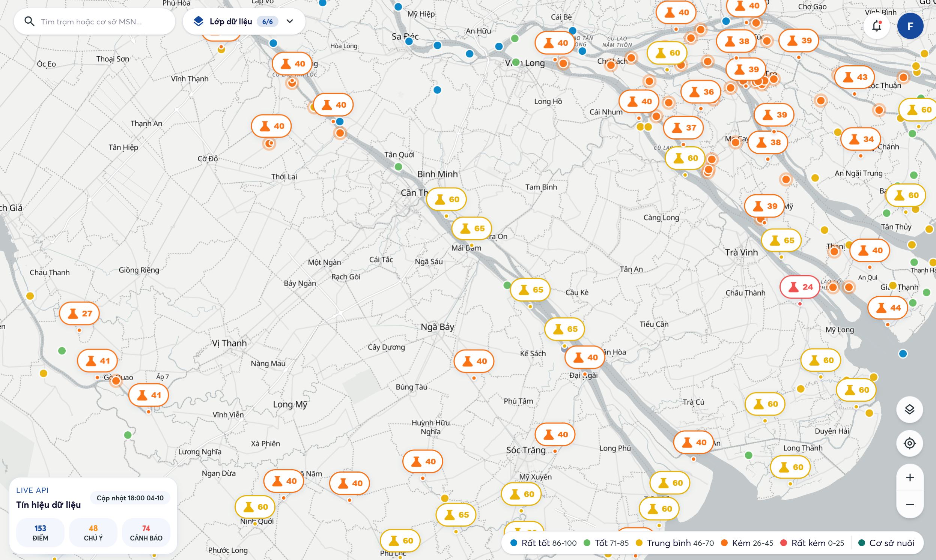This screenshot has width=936, height=560.
Task: Recenter the map with the locate button
Action: pyautogui.click(x=910, y=443)
